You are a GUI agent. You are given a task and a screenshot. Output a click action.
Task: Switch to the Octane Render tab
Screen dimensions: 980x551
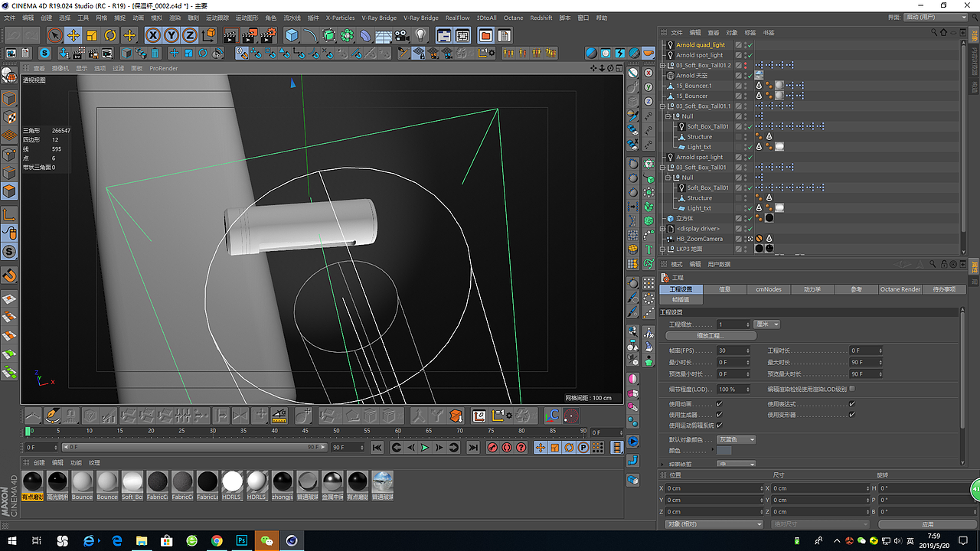900,289
